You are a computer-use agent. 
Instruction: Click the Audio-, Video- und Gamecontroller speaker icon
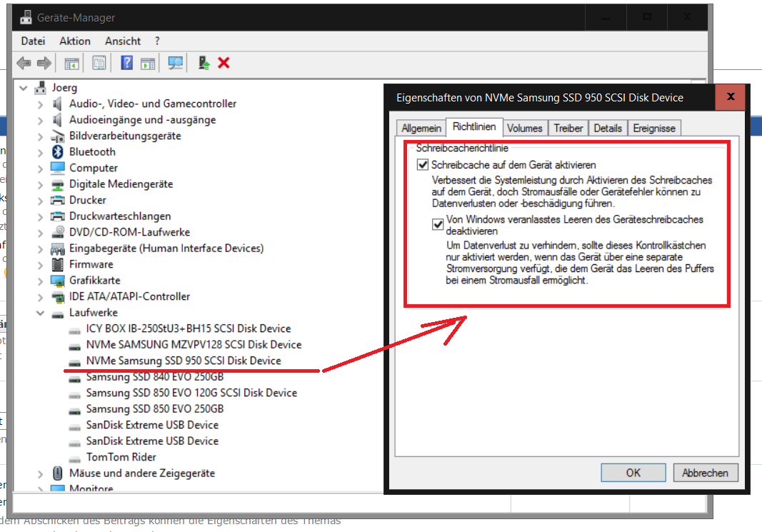(x=58, y=104)
